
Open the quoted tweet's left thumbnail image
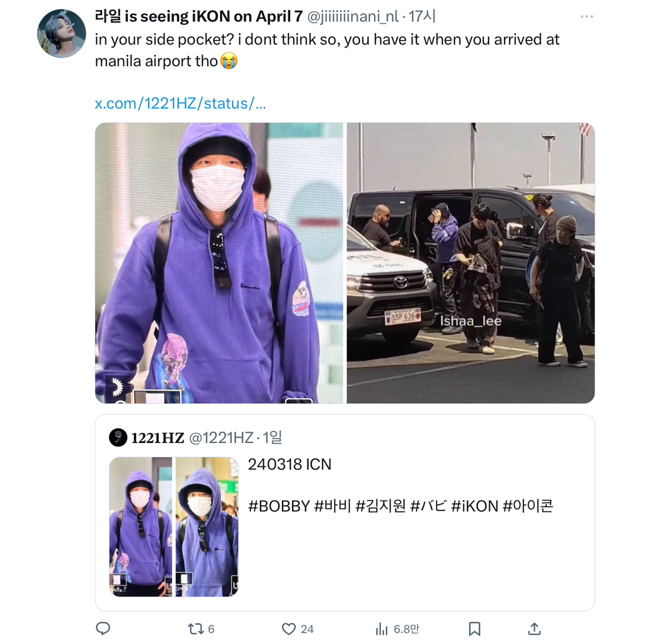point(141,527)
